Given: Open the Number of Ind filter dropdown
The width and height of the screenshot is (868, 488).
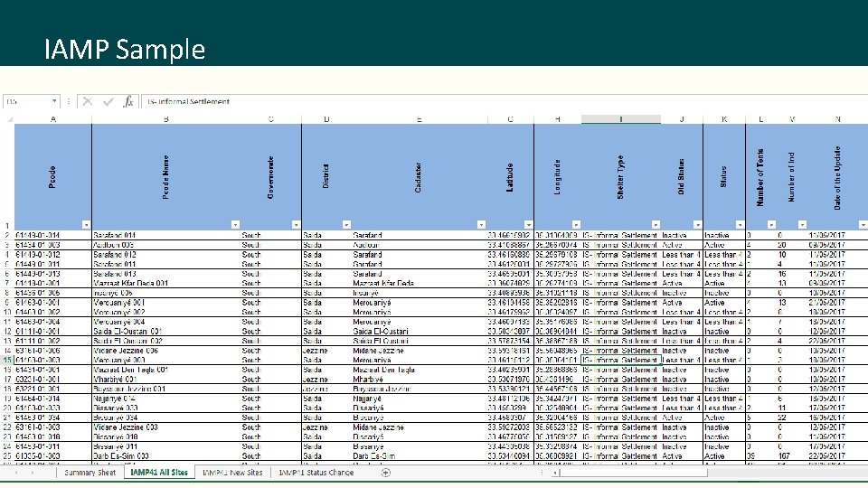Looking at the screenshot, I should click(x=802, y=225).
